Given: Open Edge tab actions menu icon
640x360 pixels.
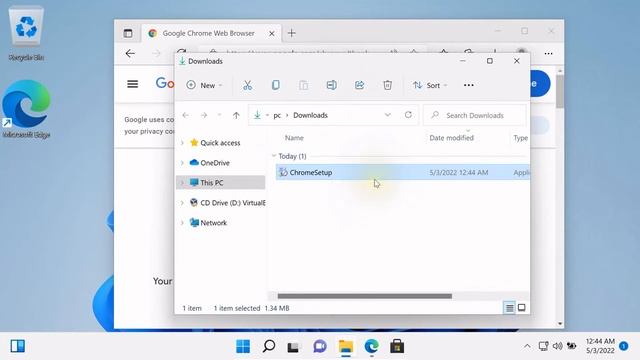Looking at the screenshot, I should (128, 33).
